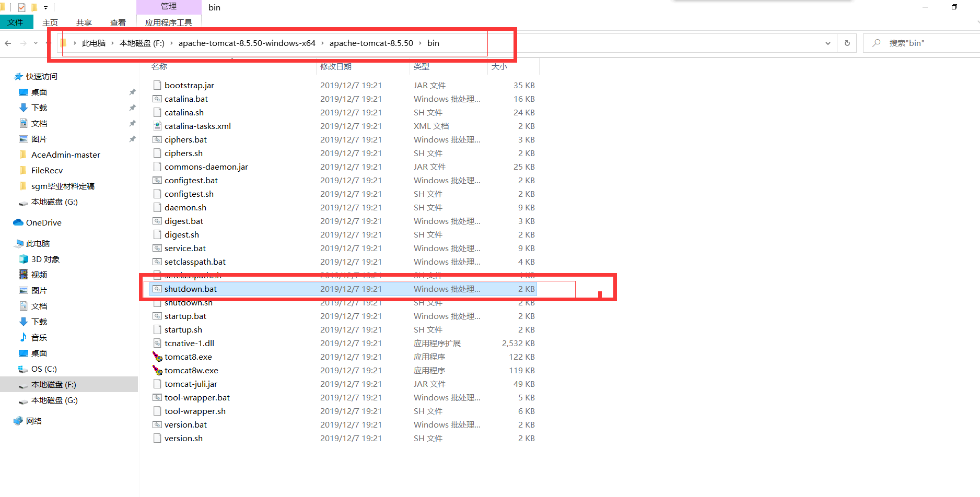Screen dimensions: 980x497
Task: Select the bootstrap.jar file icon
Action: pyautogui.click(x=157, y=85)
